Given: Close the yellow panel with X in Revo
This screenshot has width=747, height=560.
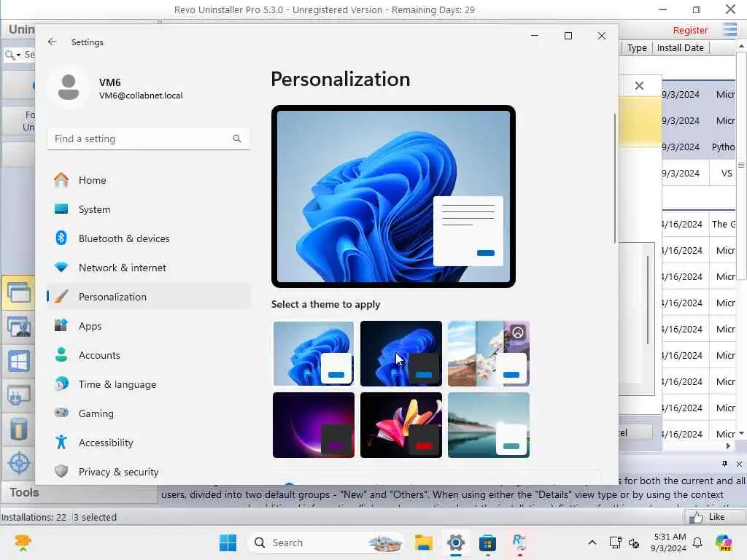Looking at the screenshot, I should pos(639,86).
